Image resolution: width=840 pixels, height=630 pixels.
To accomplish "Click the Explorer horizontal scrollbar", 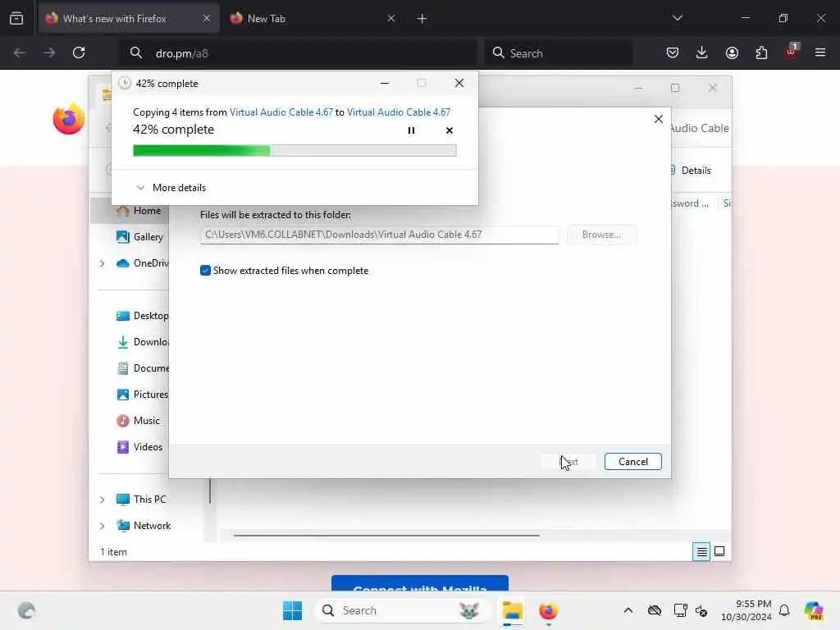I will (386, 535).
